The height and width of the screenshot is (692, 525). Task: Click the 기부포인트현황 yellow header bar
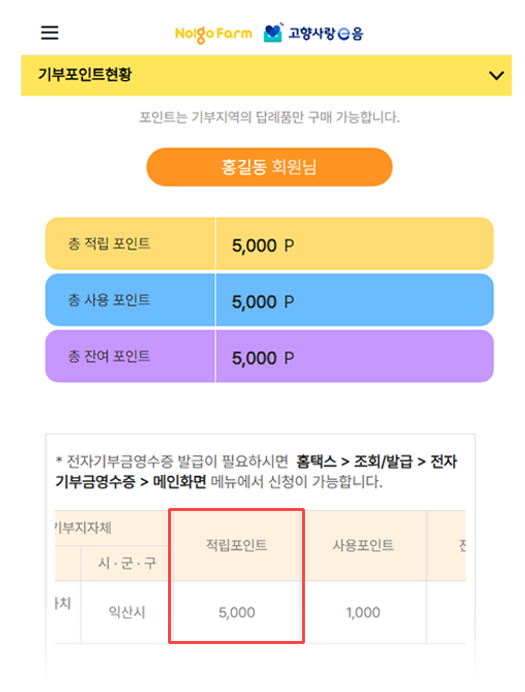266,75
